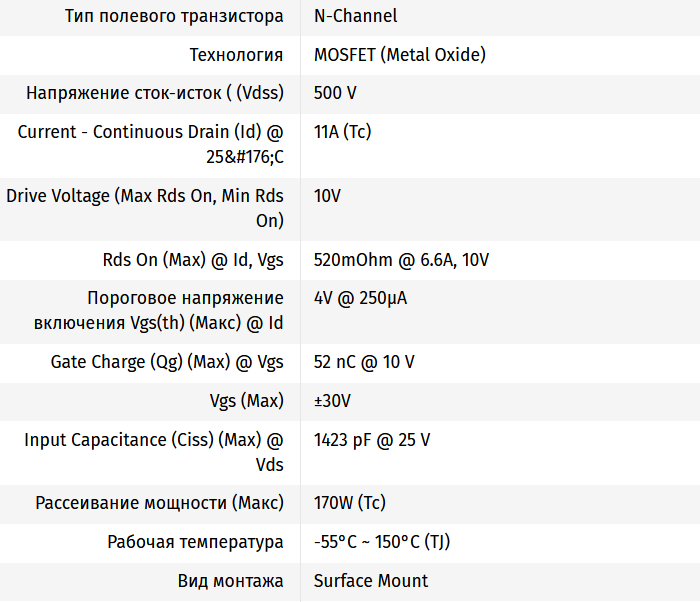Click the "-55°C ~ 150°C (TJ)" temperature value
This screenshot has width=700, height=602.
384,542
